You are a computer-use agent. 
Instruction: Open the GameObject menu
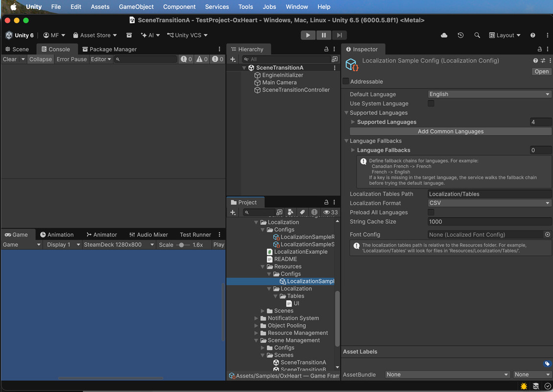click(x=136, y=7)
